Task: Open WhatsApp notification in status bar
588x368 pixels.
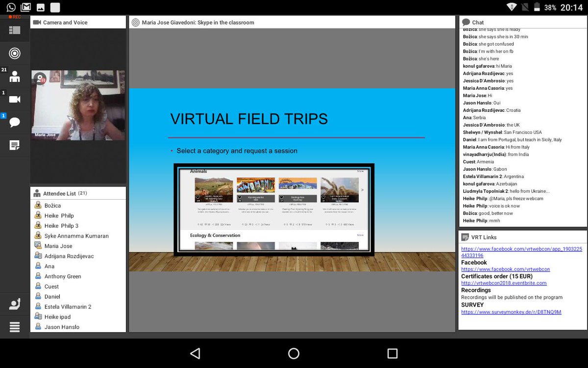Action: (11, 7)
